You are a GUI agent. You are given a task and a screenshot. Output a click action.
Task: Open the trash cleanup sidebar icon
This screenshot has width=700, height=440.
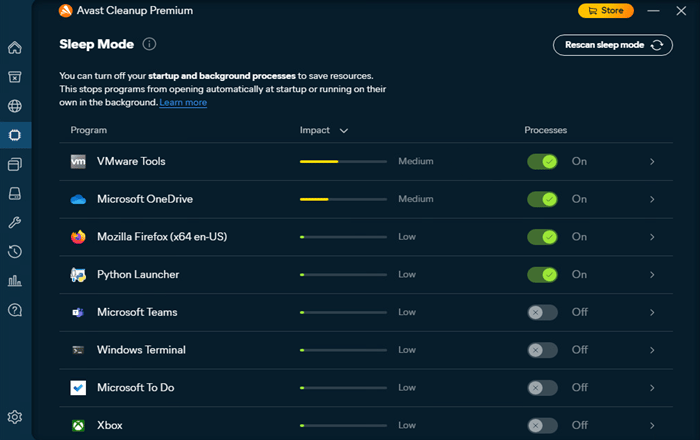coord(15,77)
